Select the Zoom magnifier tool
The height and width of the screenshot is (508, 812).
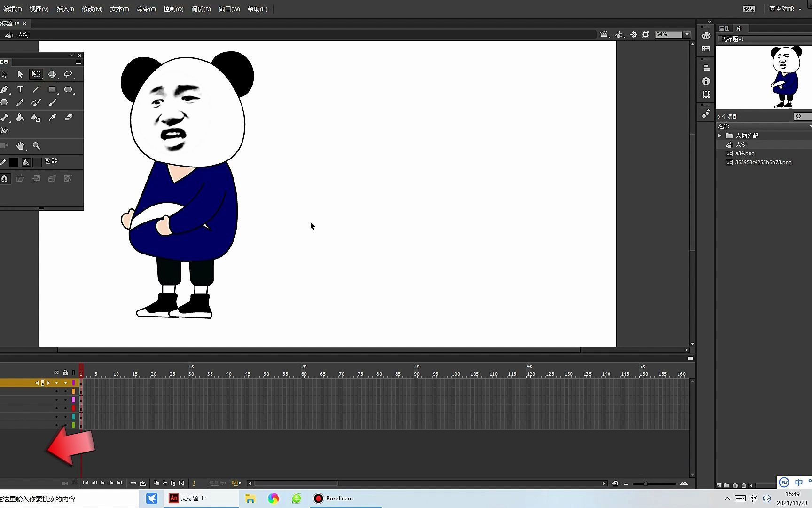click(36, 146)
